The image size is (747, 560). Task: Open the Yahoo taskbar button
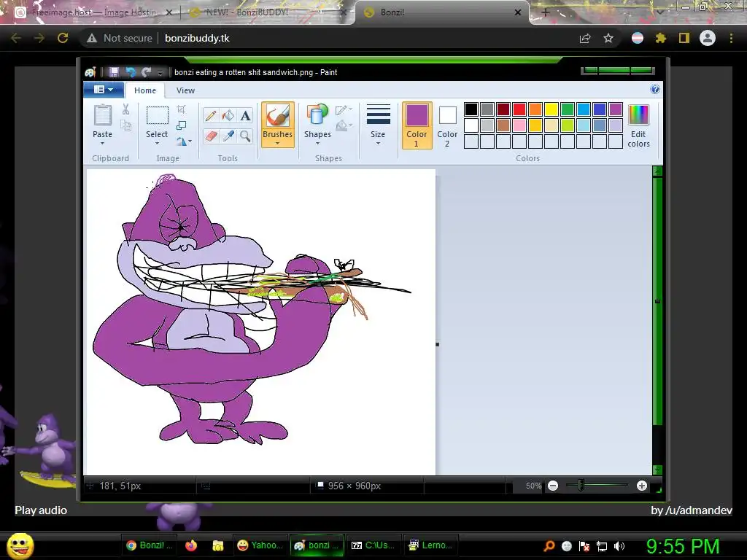pyautogui.click(x=260, y=545)
